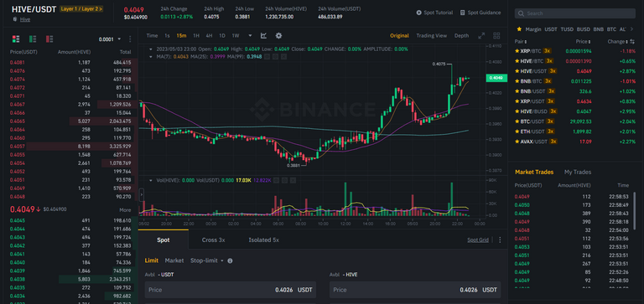
Task: Click the document icon next to Hive
Action: 15,19
